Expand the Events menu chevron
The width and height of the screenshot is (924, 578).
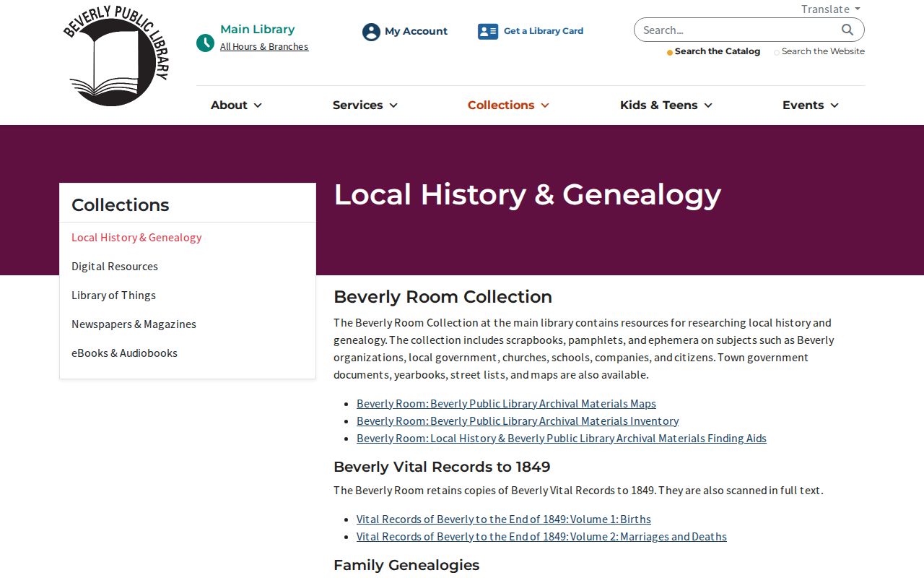[834, 105]
